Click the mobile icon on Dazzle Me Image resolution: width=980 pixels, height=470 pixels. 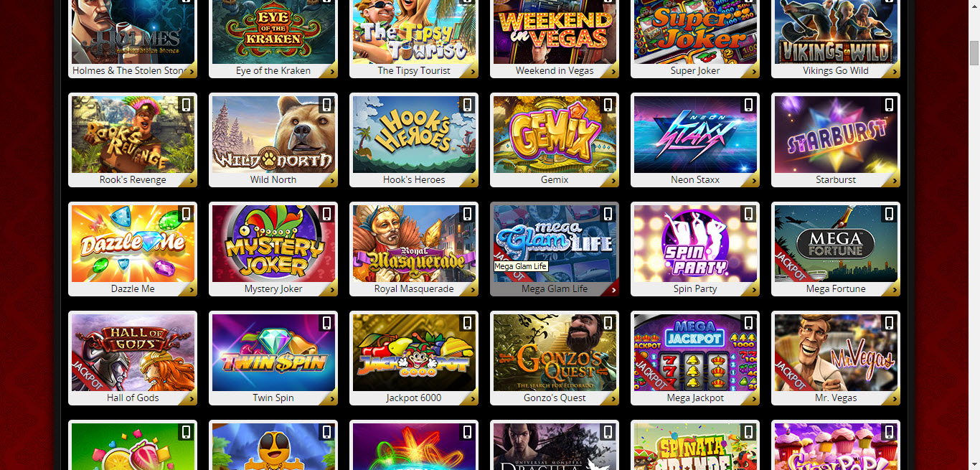coord(186,214)
